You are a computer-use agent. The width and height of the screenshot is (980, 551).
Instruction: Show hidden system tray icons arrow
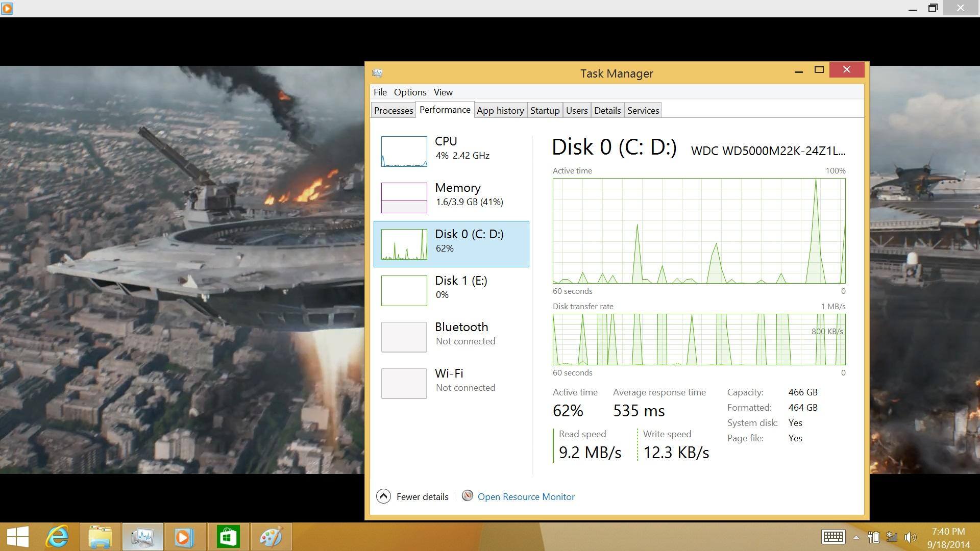856,537
